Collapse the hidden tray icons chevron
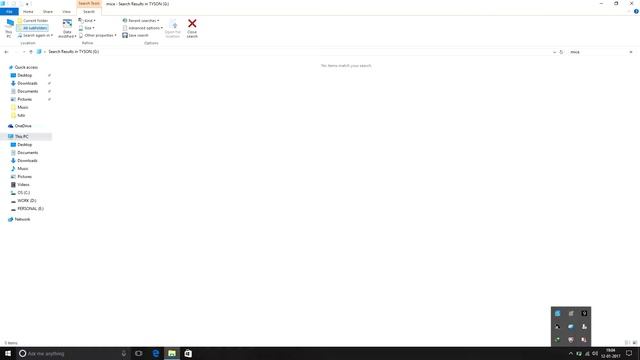This screenshot has height=360, width=640. (571, 353)
